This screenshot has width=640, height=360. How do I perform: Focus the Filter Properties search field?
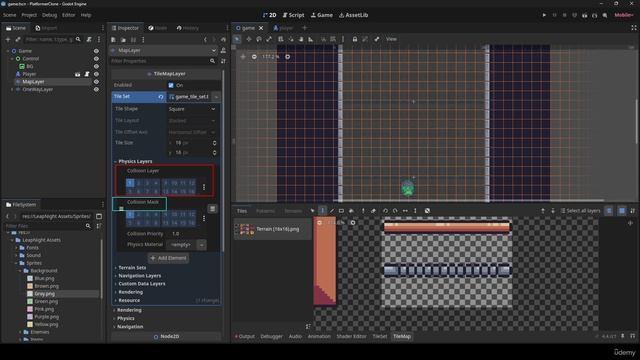tap(164, 61)
